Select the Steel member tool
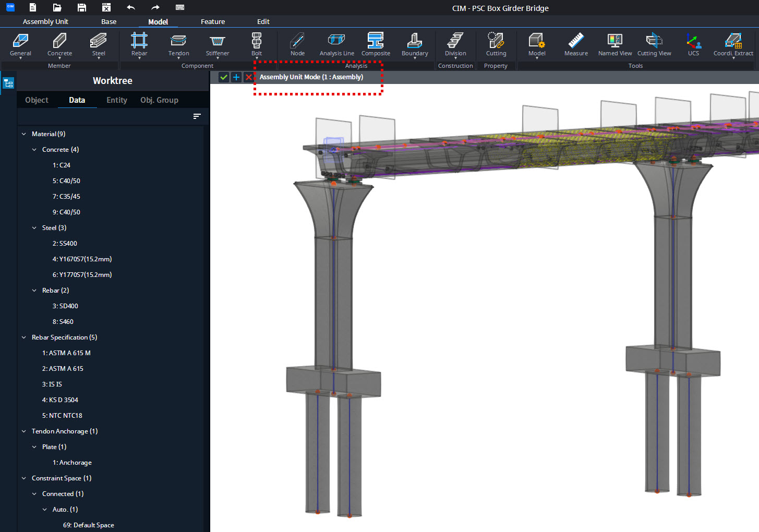The width and height of the screenshot is (759, 532). [98, 45]
